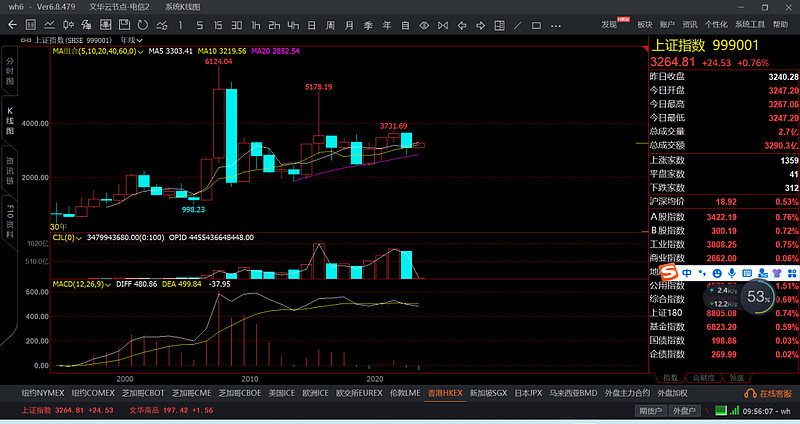This screenshot has width=800, height=424.
Task: Select the 新加坡SGX exchange tab
Action: [488, 393]
